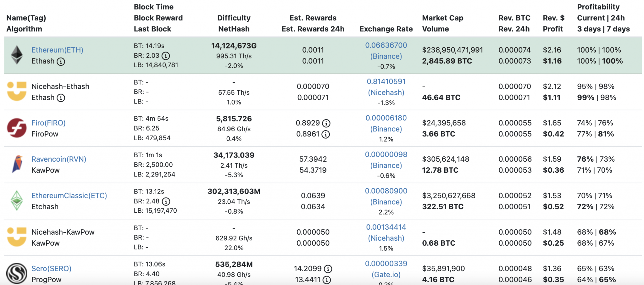Open info icon beside Sero 14.2099 reward
644x285 pixels.
click(x=328, y=269)
